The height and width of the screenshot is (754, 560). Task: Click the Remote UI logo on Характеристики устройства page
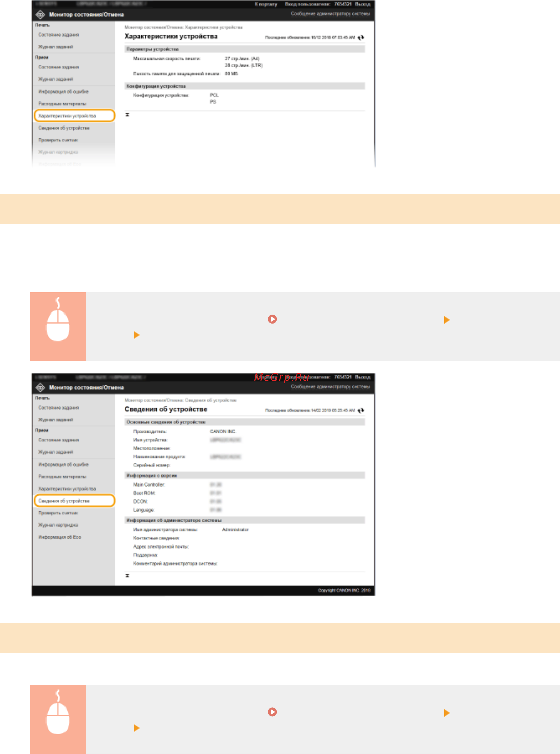click(40, 15)
